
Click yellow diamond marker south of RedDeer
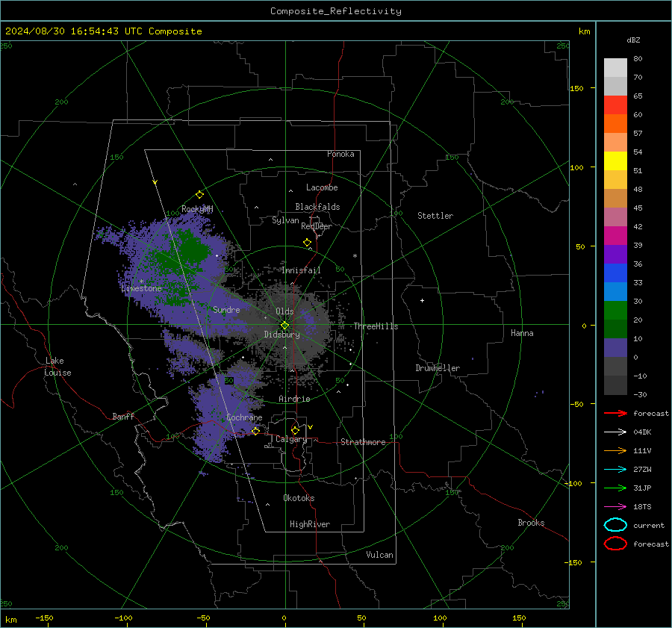click(x=308, y=243)
